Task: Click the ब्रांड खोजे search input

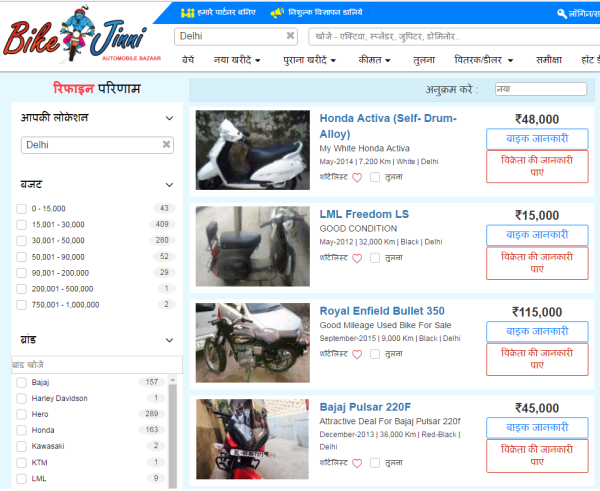Action: [x=97, y=365]
